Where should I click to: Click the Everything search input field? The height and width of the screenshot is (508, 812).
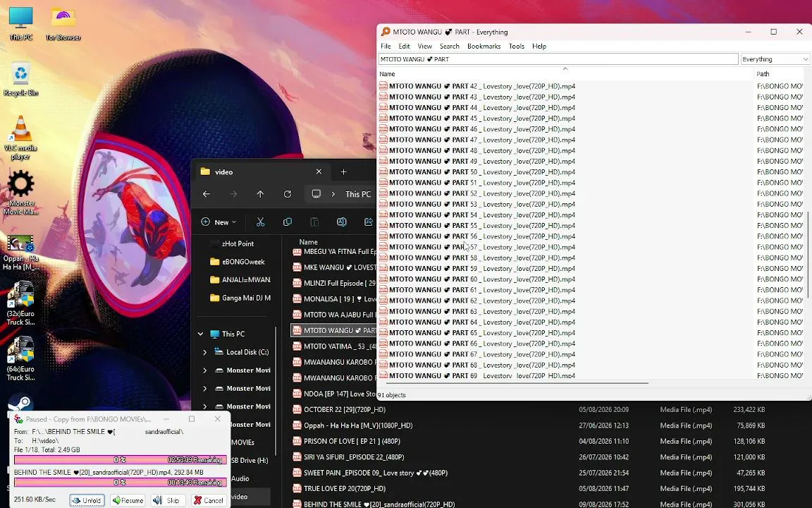[558, 59]
